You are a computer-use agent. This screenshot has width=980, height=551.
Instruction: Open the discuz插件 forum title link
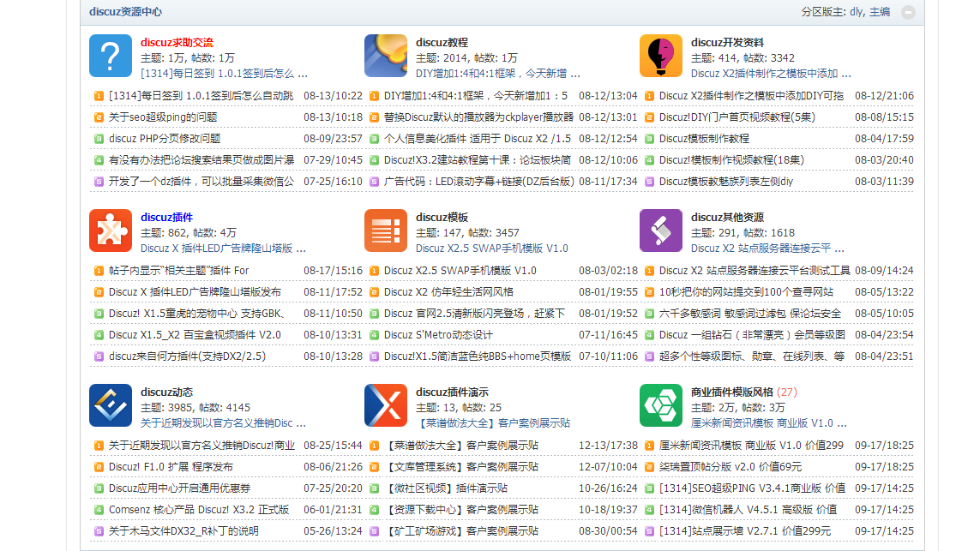pos(166,218)
